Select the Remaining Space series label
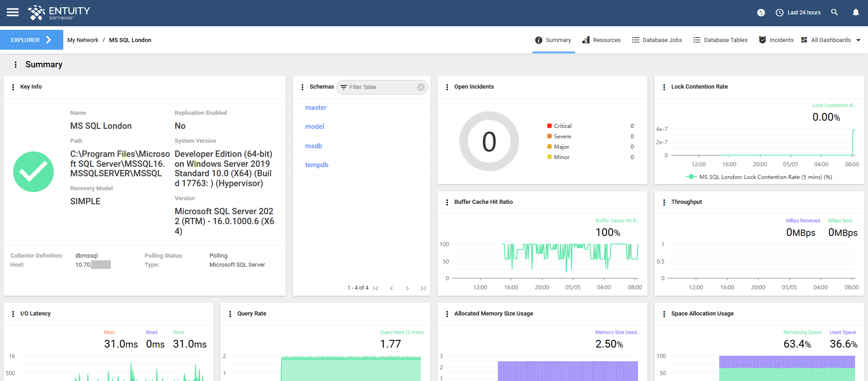The height and width of the screenshot is (381, 868). (x=802, y=332)
